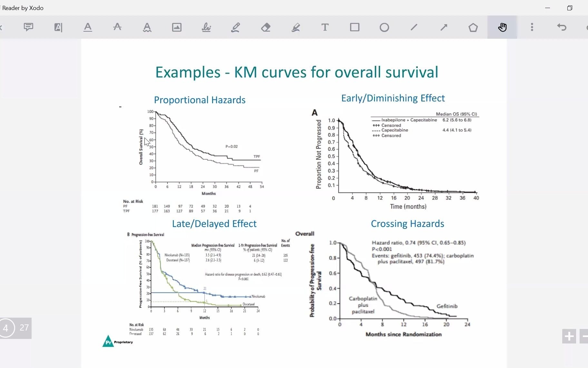Click the 'Crossing Hazards' heading
The image size is (588, 368).
407,224
